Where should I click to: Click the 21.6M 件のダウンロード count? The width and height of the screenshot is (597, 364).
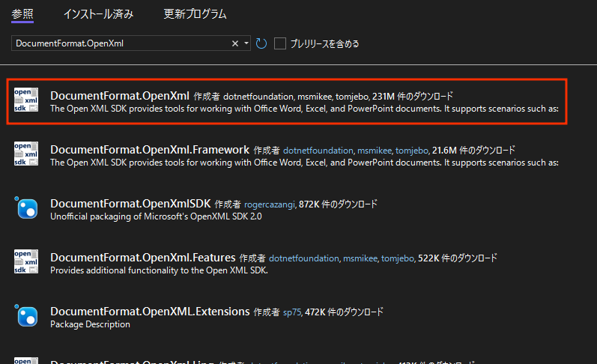point(473,151)
